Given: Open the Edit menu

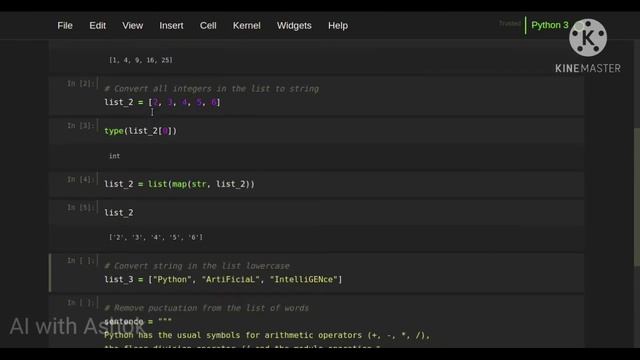Looking at the screenshot, I should pos(98,25).
